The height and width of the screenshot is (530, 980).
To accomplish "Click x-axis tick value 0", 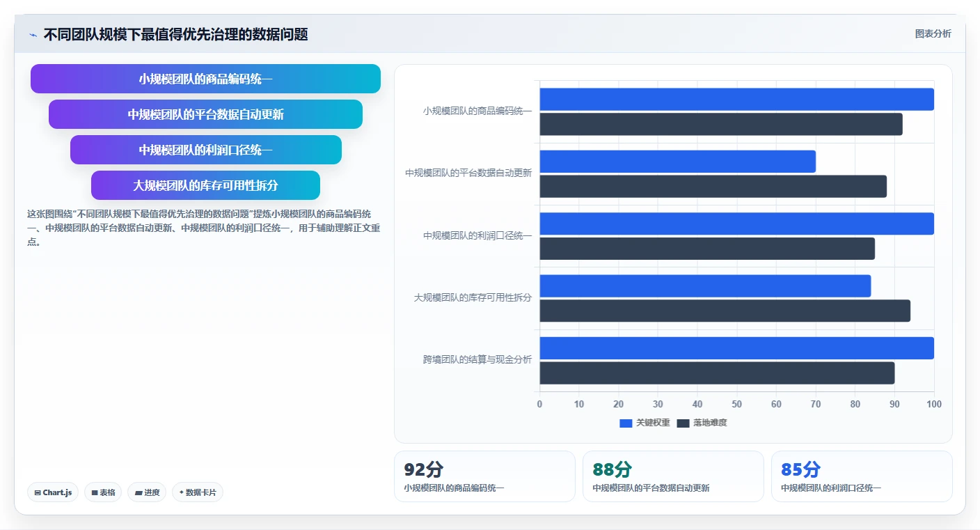I will [539, 404].
